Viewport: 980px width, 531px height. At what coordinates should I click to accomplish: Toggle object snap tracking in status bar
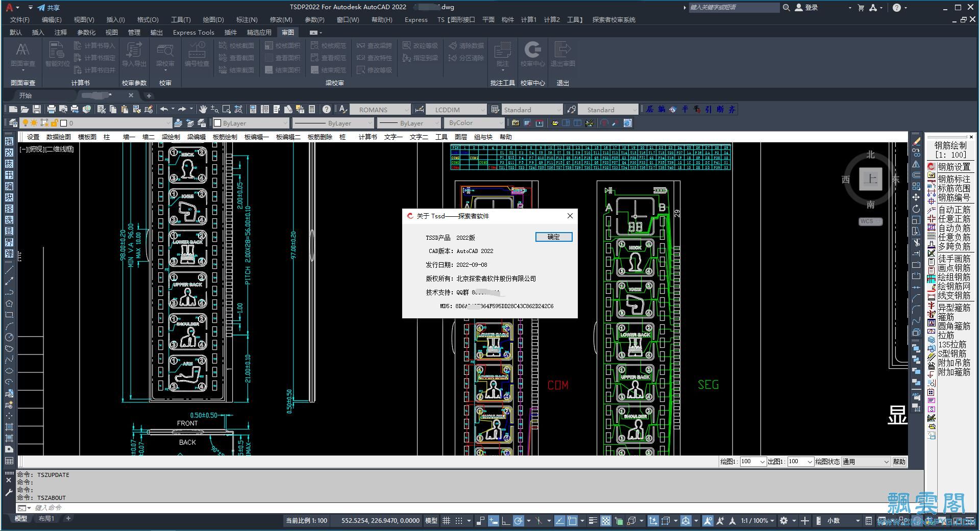point(560,521)
